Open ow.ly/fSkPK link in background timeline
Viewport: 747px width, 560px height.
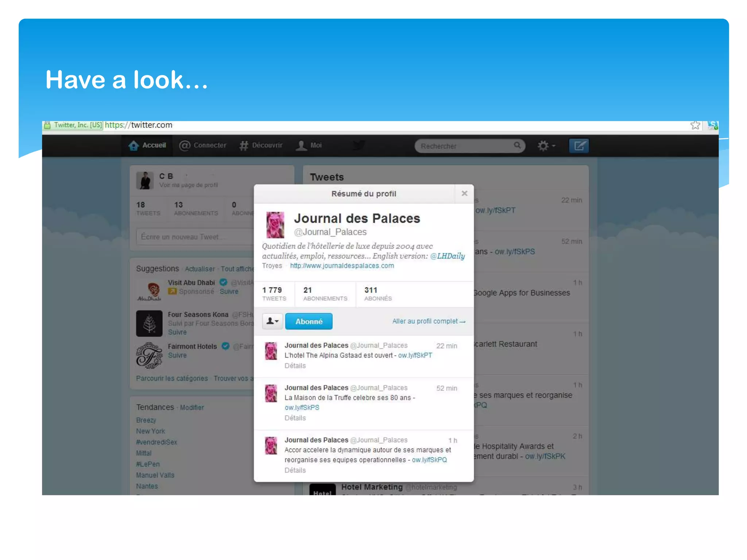tap(545, 456)
